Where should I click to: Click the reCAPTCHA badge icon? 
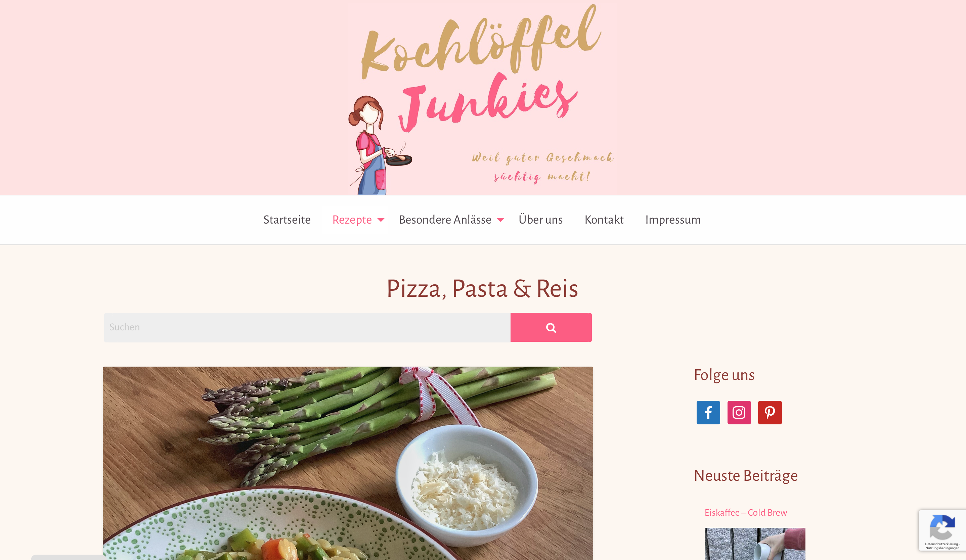pyautogui.click(x=942, y=527)
